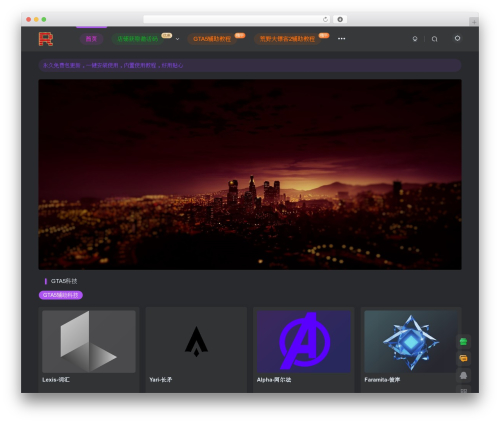Click the purple announcement banner text
The height and width of the screenshot is (423, 500).
(x=113, y=65)
